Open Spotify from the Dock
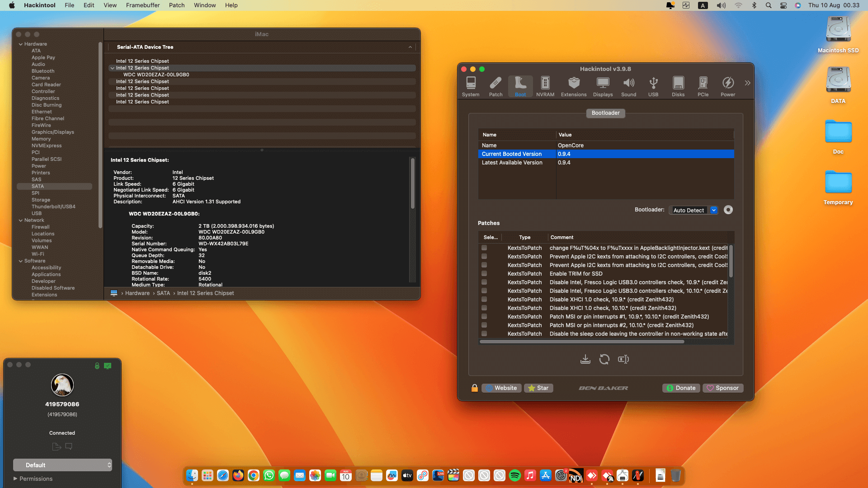The height and width of the screenshot is (488, 868). (514, 475)
